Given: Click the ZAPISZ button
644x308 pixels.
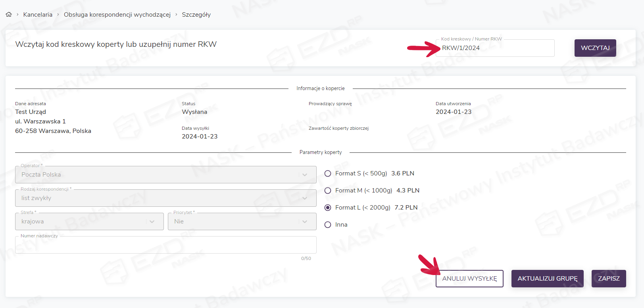Looking at the screenshot, I should pyautogui.click(x=609, y=279).
